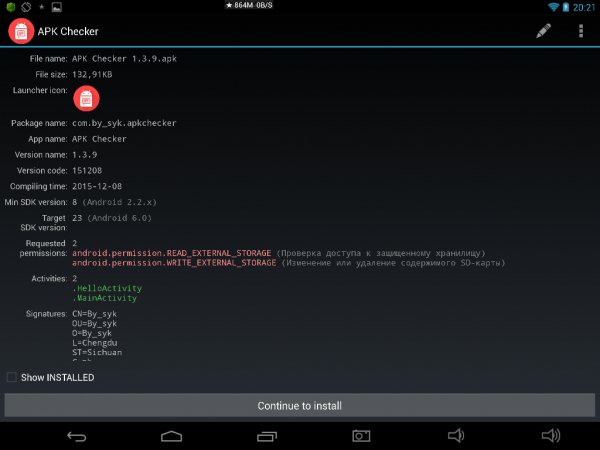The height and width of the screenshot is (450, 600).
Task: Select file name APK Checker 1.3.9.apk
Action: pyautogui.click(x=124, y=59)
